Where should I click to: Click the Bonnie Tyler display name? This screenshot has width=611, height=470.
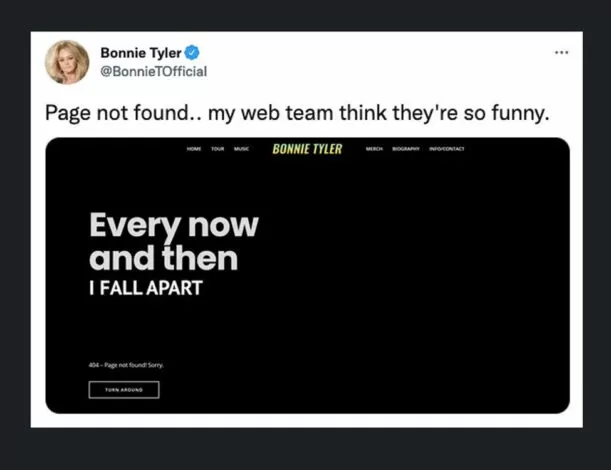pos(139,52)
